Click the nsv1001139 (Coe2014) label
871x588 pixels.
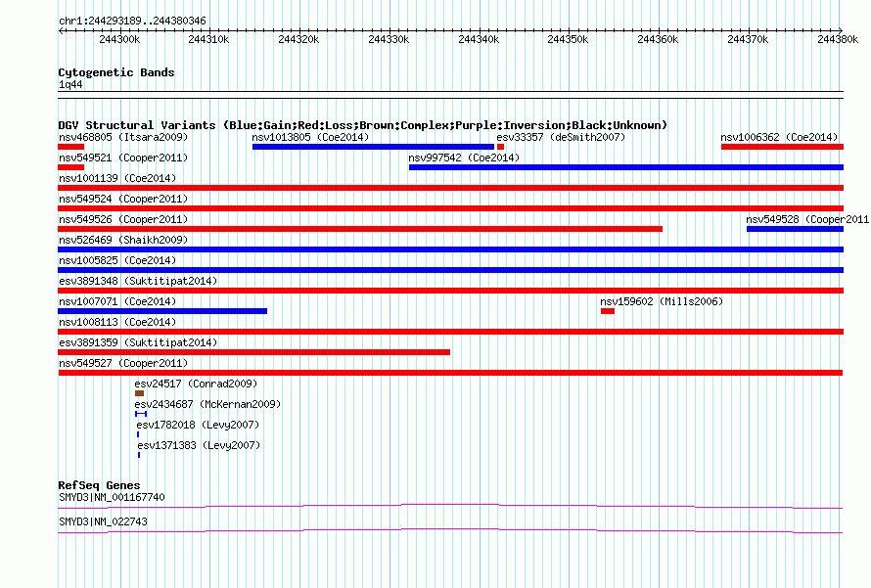[x=117, y=178]
